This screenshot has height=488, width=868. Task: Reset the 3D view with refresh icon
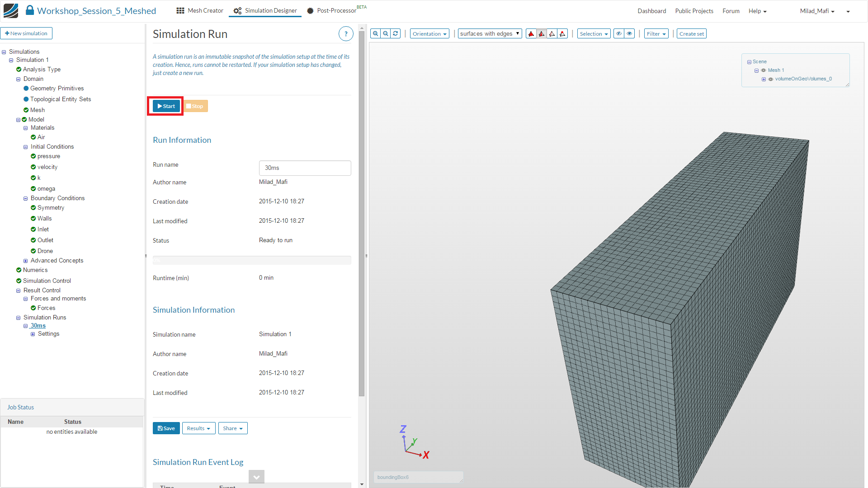point(396,34)
